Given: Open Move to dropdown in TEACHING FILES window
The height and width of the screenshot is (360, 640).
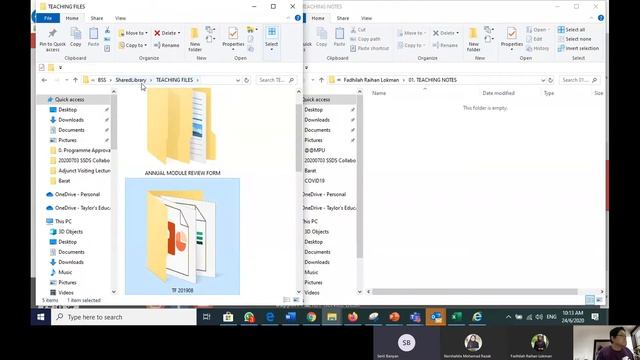Looking at the screenshot, I should click(133, 33).
